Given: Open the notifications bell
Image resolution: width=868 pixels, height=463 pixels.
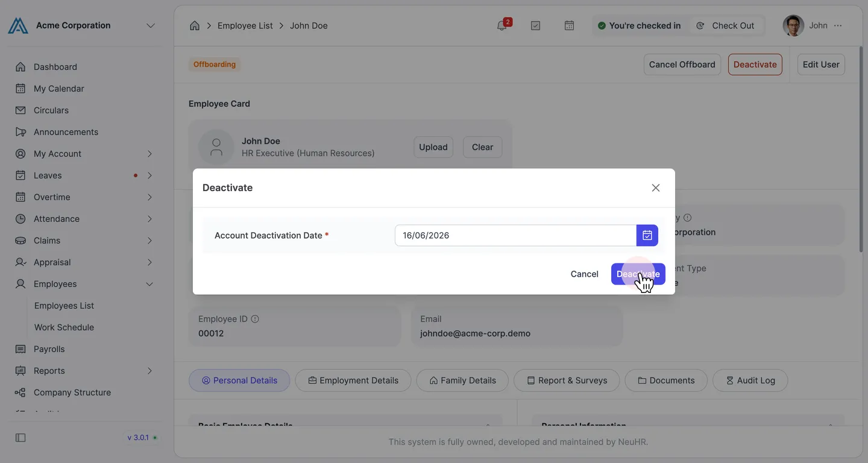Looking at the screenshot, I should [x=502, y=26].
